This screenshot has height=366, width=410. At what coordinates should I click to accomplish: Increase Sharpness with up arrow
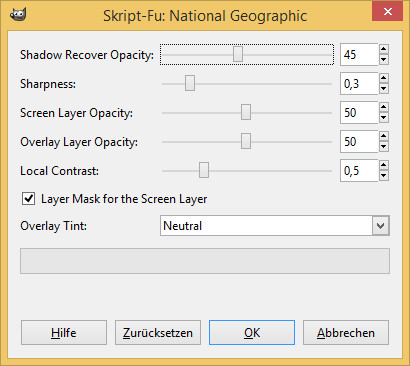[x=384, y=78]
